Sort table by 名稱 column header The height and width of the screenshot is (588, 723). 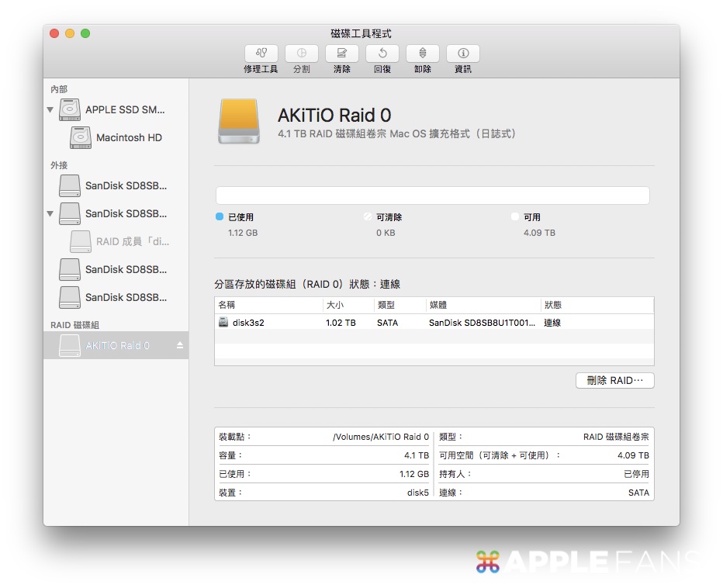(x=269, y=305)
